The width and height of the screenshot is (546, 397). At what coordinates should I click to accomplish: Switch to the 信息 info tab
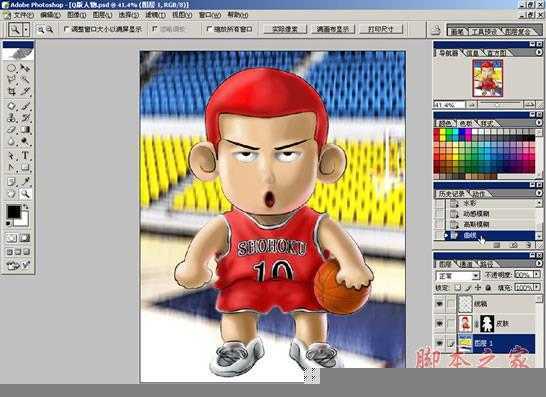[x=473, y=53]
